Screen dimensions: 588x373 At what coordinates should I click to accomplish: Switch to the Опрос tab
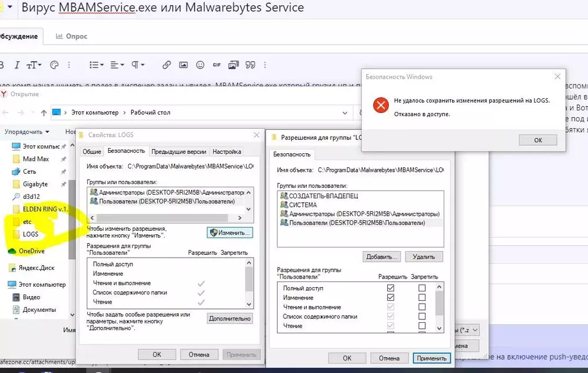[x=71, y=36]
